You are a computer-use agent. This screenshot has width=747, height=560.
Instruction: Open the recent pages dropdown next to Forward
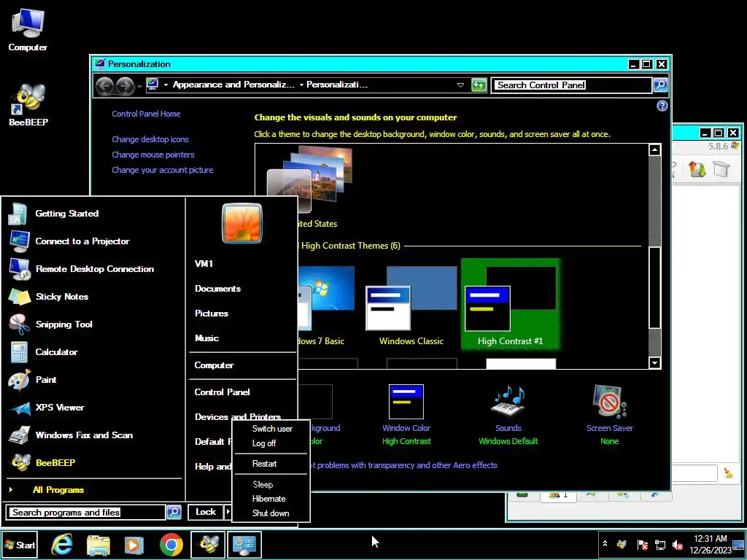(139, 86)
